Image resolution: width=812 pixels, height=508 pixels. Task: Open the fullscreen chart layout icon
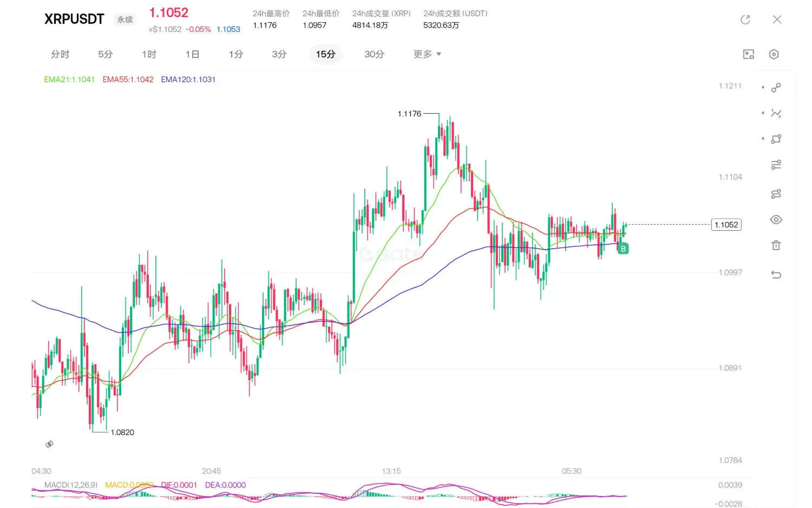749,54
